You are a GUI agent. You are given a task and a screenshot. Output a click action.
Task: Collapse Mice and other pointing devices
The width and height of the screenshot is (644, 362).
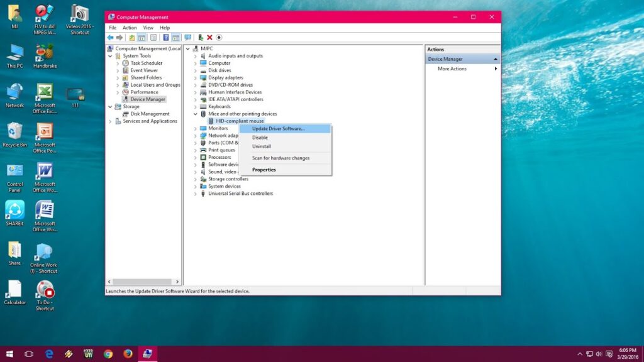pos(196,114)
